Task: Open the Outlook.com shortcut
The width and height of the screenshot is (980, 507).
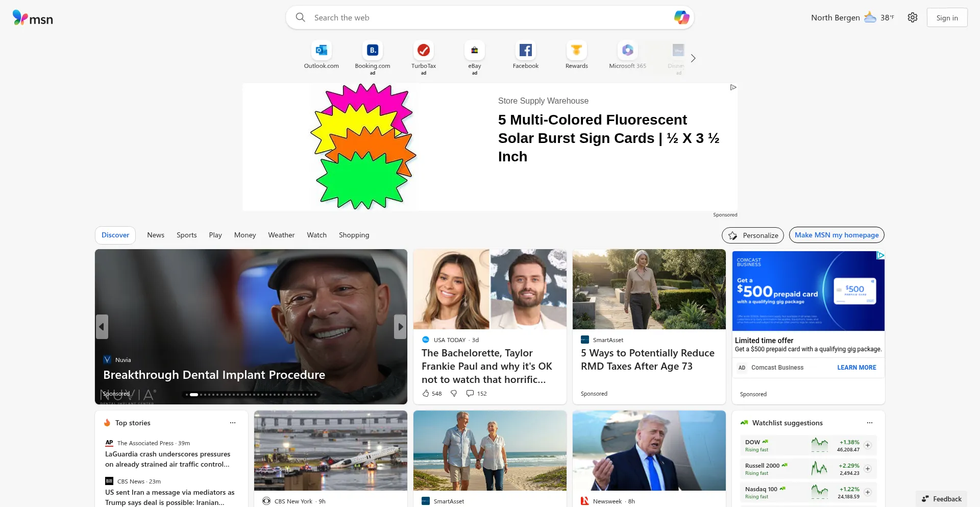Action: coord(322,55)
